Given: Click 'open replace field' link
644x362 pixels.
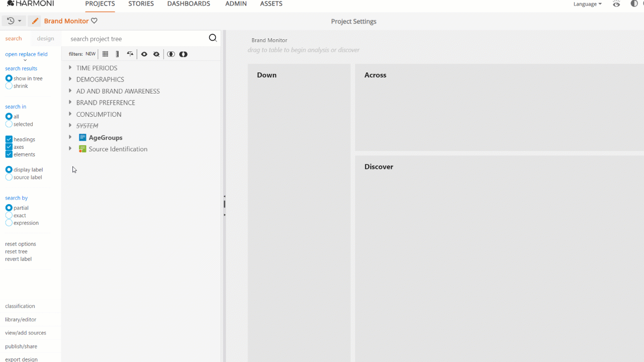Looking at the screenshot, I should pos(26,54).
